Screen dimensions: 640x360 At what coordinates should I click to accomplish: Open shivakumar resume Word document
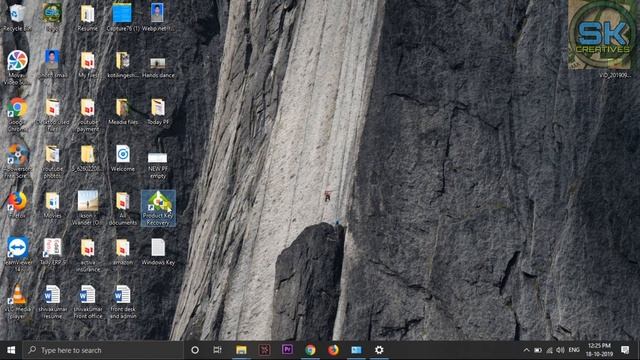pos(52,301)
